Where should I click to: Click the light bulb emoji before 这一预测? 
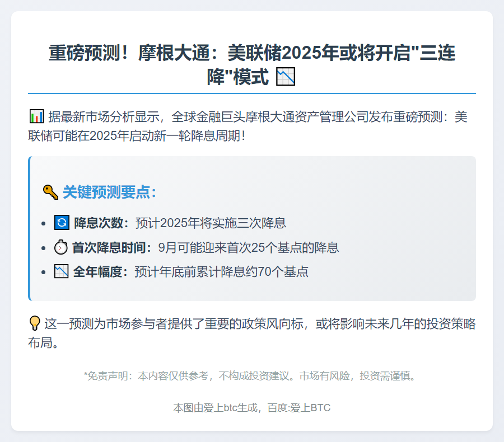34,323
